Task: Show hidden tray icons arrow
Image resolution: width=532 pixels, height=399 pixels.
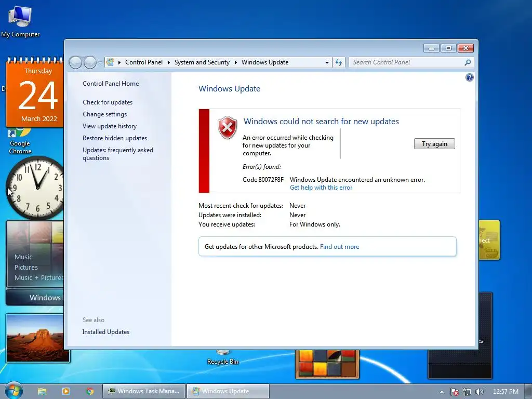Action: pyautogui.click(x=442, y=392)
